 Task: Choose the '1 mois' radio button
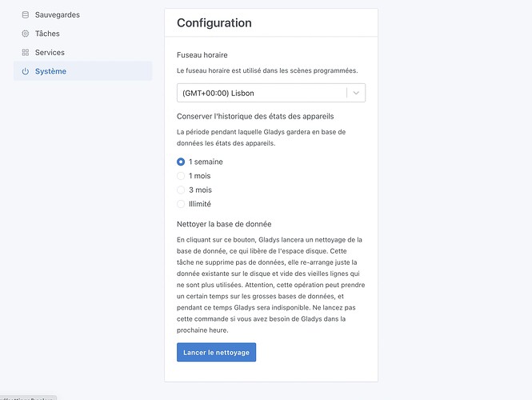(x=181, y=175)
